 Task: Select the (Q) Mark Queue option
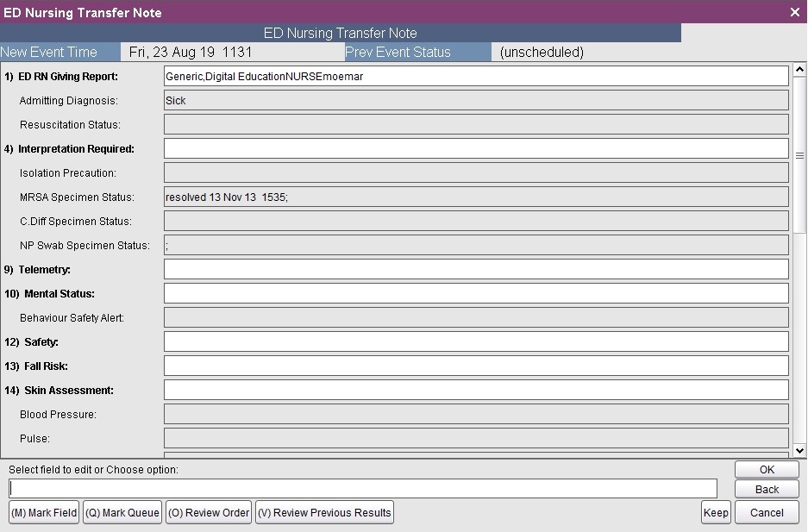point(122,511)
